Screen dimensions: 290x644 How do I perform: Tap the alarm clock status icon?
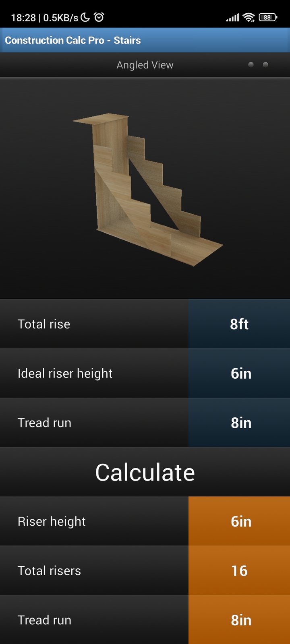point(99,17)
